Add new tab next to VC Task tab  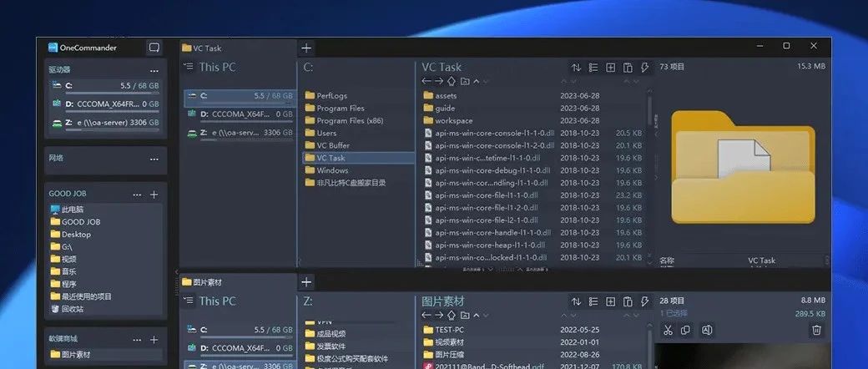(x=306, y=48)
